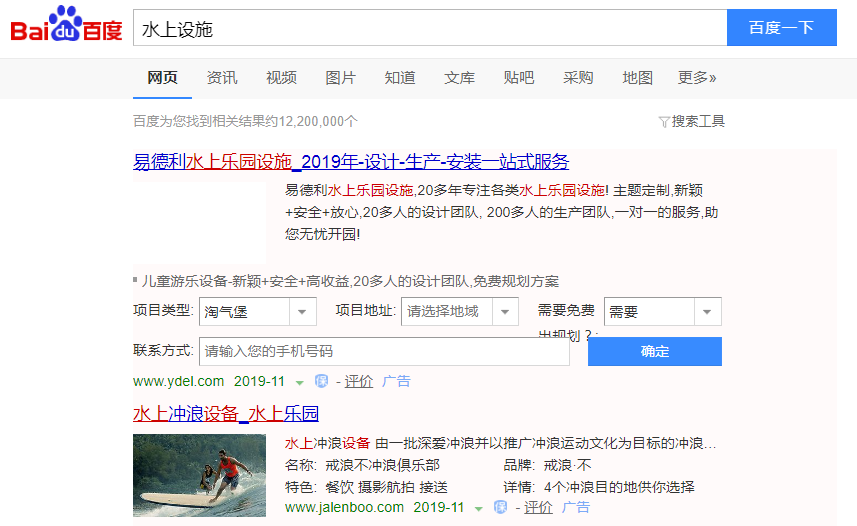
Task: Open the green arrow dropdown after www.jalenboo.com date
Action: coord(478,509)
